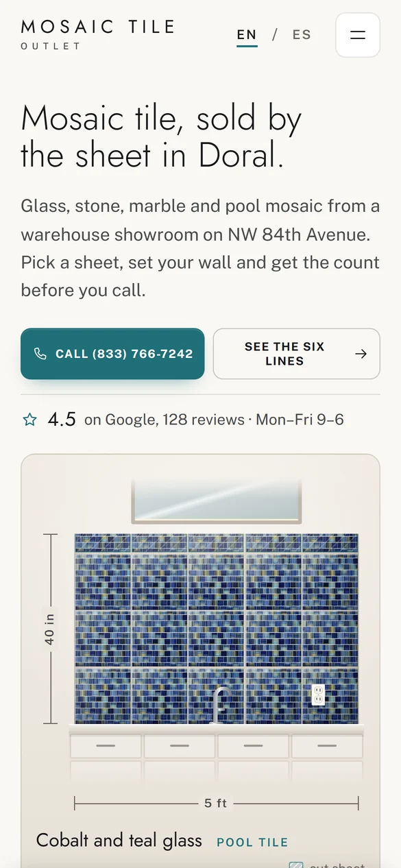Click the faucet on the tile wall
Viewport: 401px width, 868px height.
219,706
